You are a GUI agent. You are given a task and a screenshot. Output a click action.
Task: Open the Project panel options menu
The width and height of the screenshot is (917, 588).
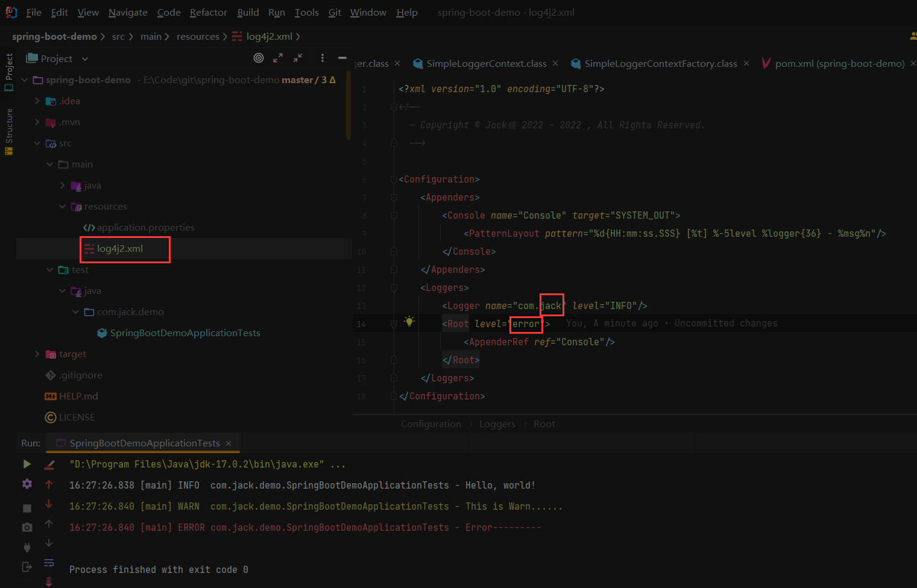[x=323, y=58]
